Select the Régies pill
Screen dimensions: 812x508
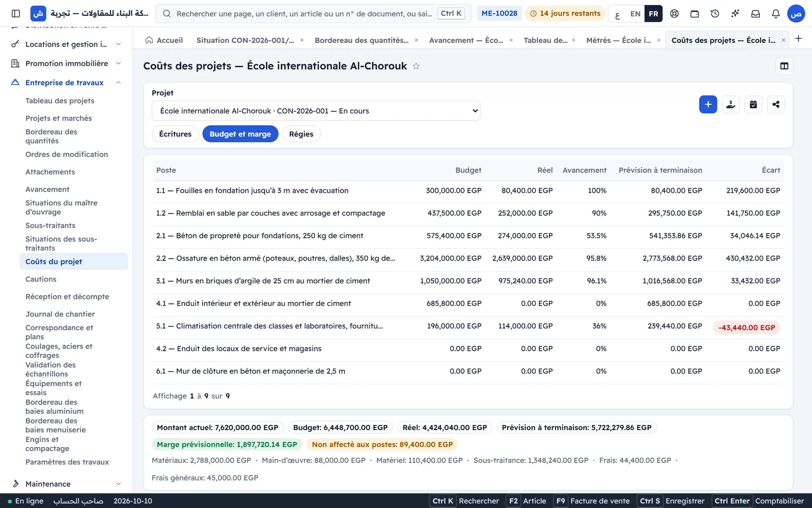pos(301,134)
